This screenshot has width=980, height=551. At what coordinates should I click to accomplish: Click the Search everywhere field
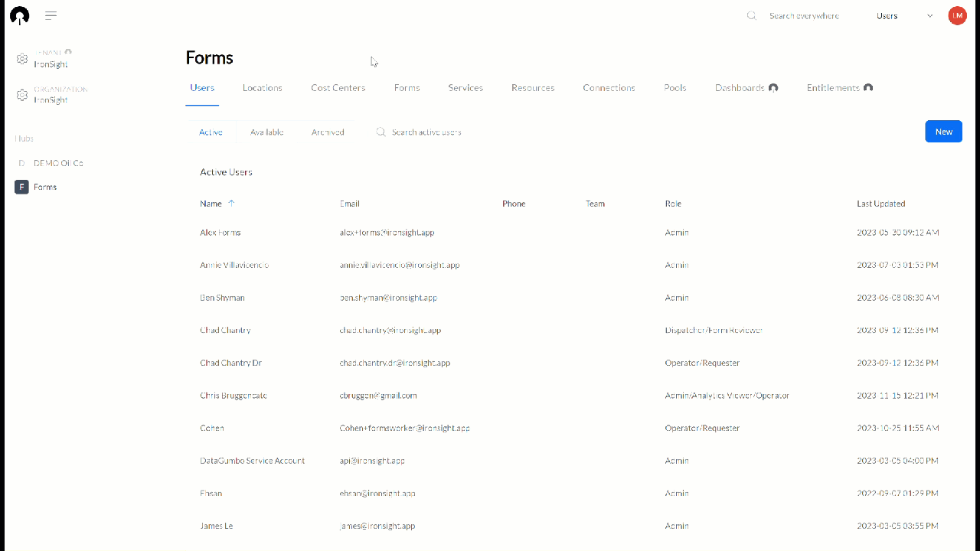pyautogui.click(x=805, y=15)
